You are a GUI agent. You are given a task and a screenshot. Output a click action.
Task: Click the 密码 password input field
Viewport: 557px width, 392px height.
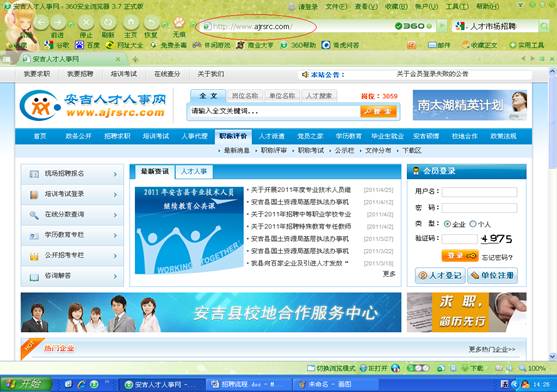click(479, 208)
